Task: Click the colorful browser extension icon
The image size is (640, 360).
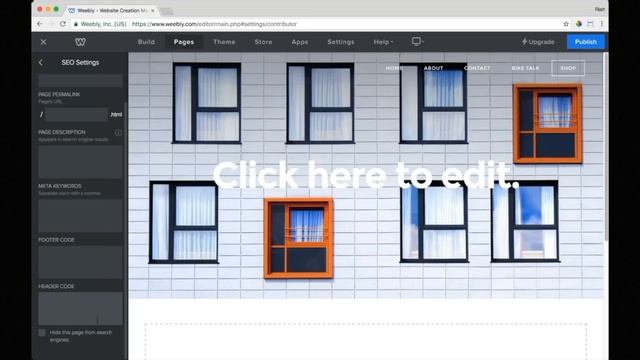Action: (x=578, y=24)
